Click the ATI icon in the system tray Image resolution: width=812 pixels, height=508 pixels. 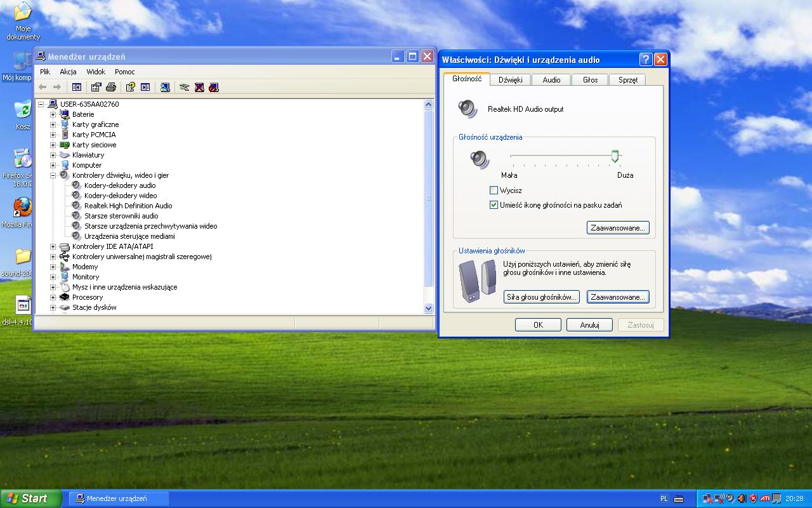tap(764, 498)
